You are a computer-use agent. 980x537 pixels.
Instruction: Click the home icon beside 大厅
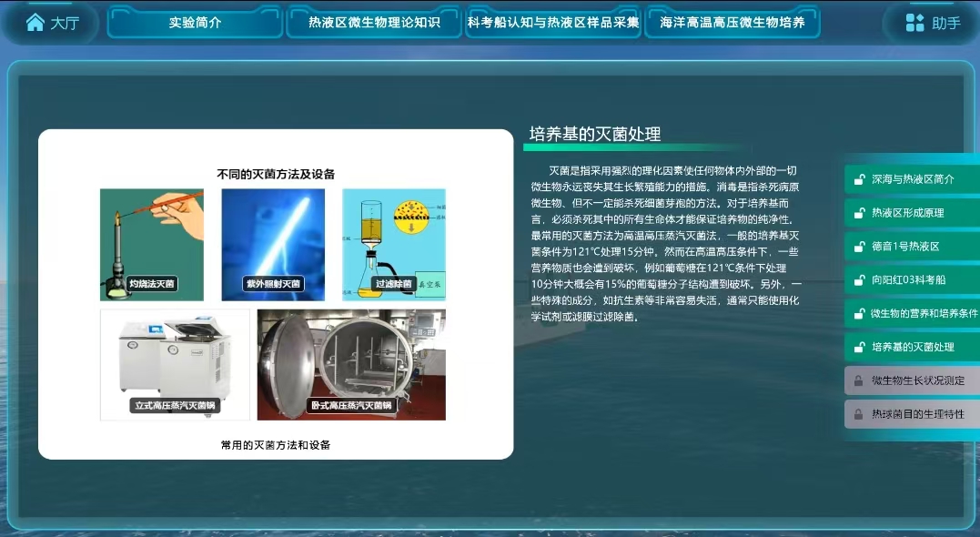pyautogui.click(x=35, y=23)
